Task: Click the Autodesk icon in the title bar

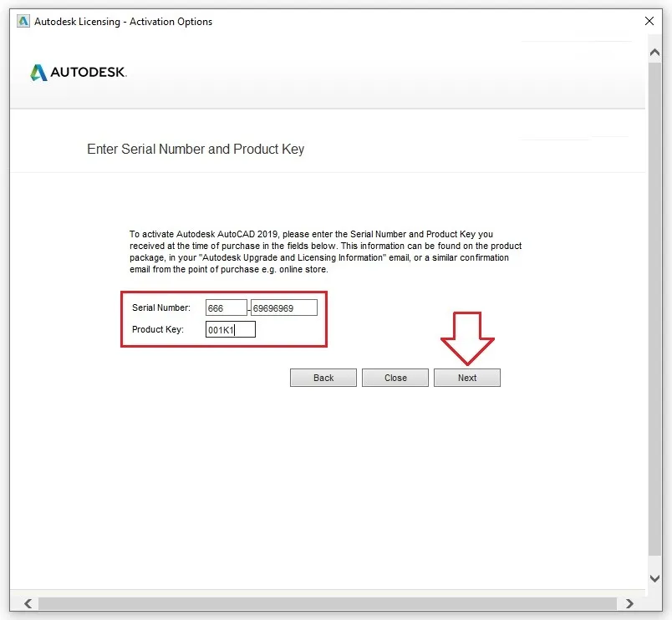Action: (x=22, y=21)
